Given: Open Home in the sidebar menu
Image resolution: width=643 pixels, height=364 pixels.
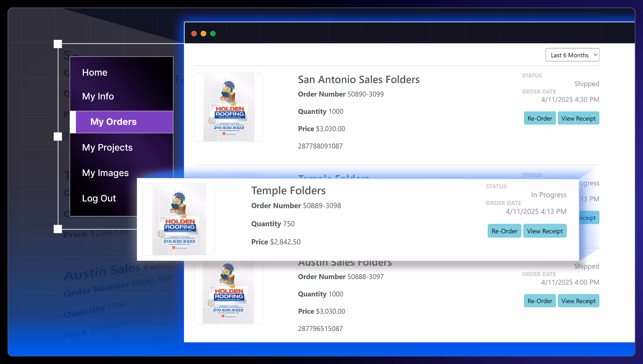Looking at the screenshot, I should tap(95, 72).
